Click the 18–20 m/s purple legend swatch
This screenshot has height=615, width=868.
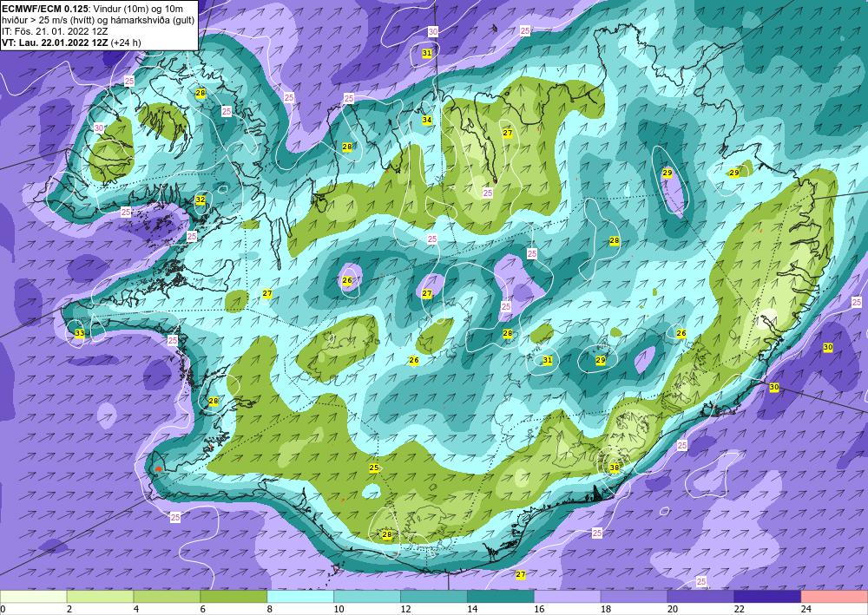click(x=634, y=597)
